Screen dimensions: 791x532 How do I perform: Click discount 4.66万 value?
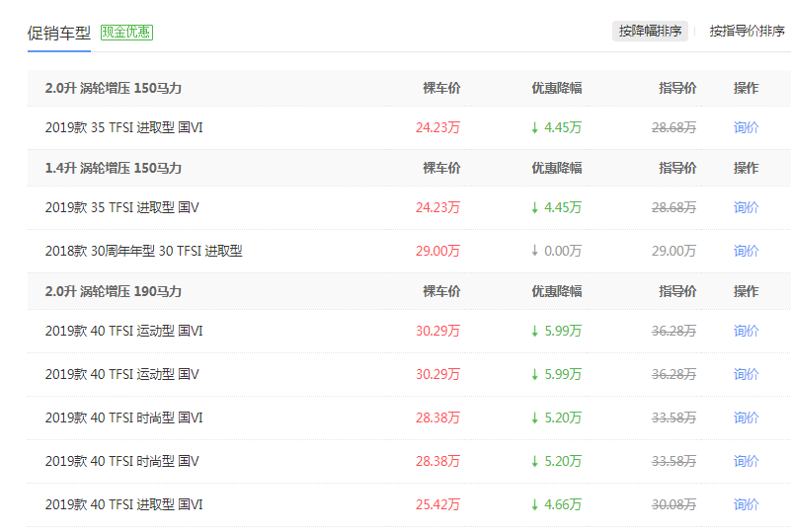coord(556,504)
